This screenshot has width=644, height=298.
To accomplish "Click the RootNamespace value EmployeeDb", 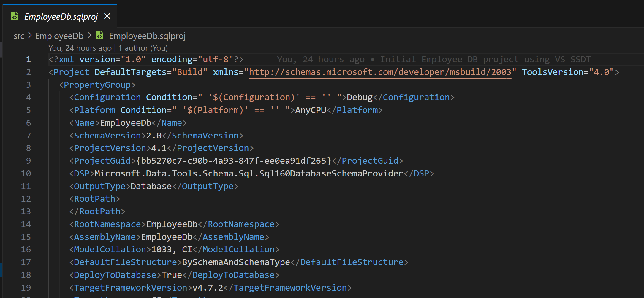I will pyautogui.click(x=172, y=224).
